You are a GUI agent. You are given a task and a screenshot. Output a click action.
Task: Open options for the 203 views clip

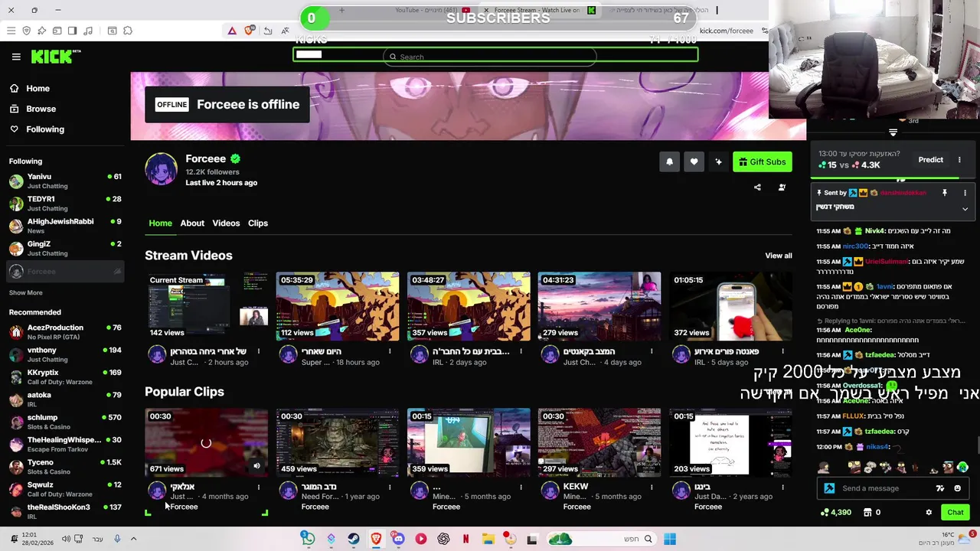click(x=782, y=487)
